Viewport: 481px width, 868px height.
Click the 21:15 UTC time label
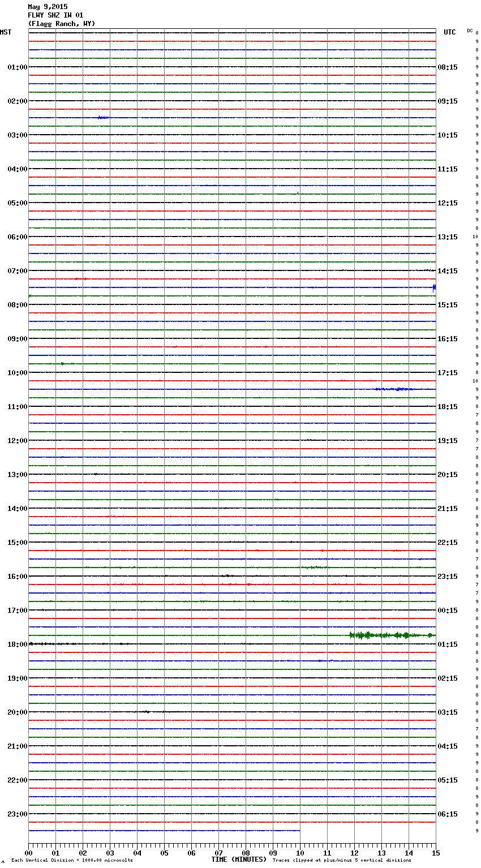tap(448, 509)
